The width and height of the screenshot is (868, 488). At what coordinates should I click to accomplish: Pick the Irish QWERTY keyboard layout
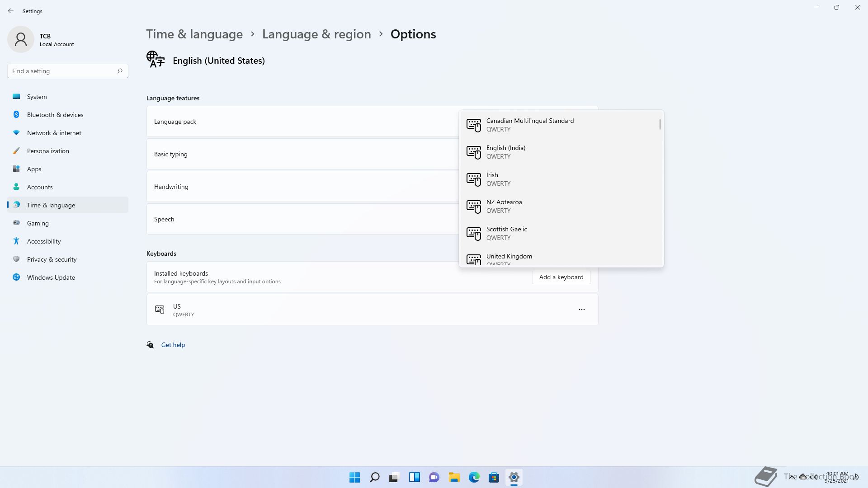click(x=493, y=179)
